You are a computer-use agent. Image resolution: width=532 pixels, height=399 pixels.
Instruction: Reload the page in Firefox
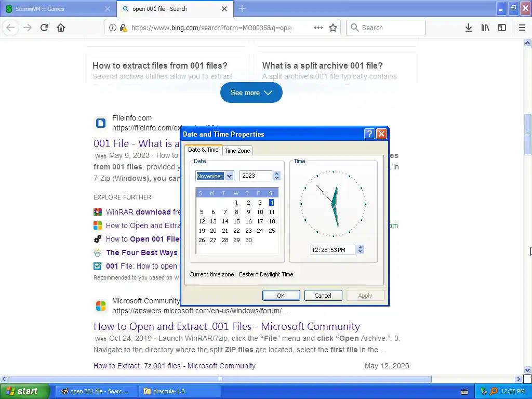(44, 28)
